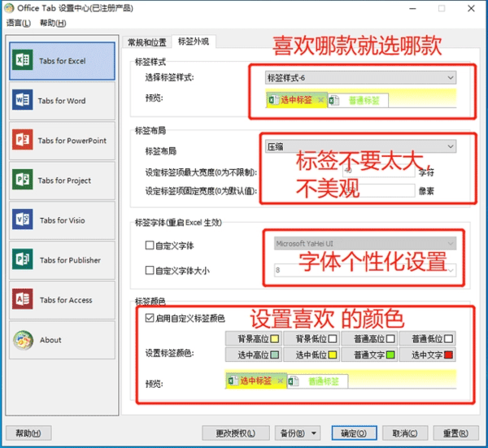The width and height of the screenshot is (488, 448).
Task: Click Excel icon on normal tab in style preview
Action: click(333, 101)
